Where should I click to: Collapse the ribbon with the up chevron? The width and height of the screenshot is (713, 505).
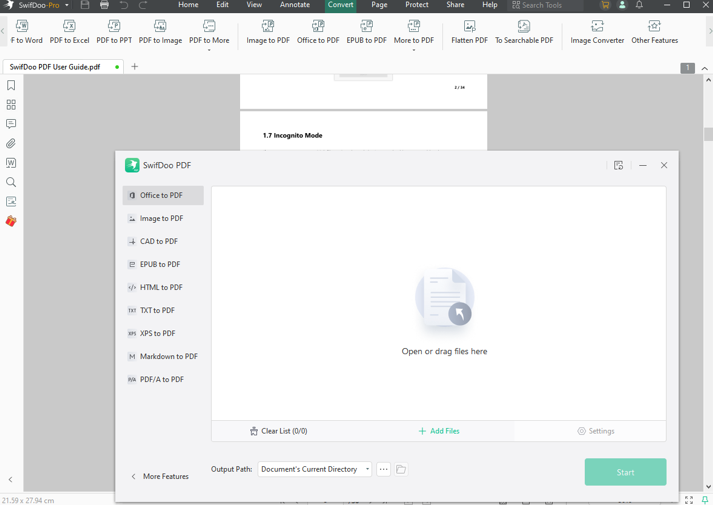[x=704, y=68]
